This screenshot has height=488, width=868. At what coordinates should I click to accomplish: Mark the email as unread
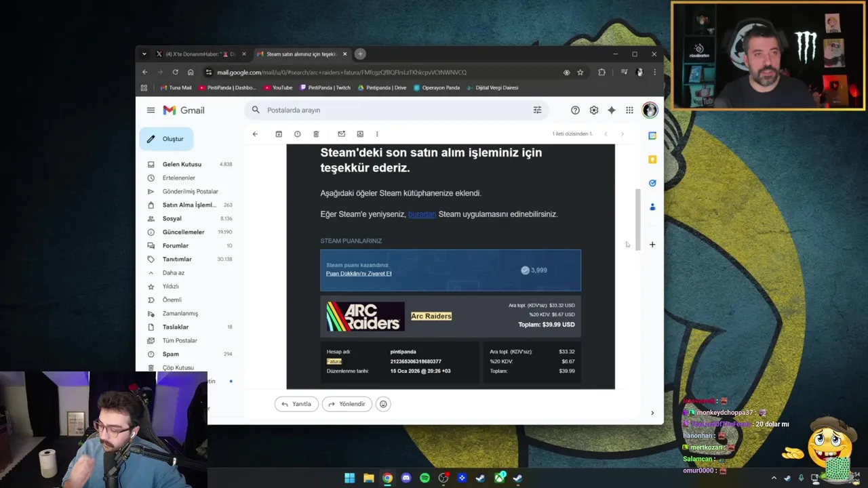point(341,134)
